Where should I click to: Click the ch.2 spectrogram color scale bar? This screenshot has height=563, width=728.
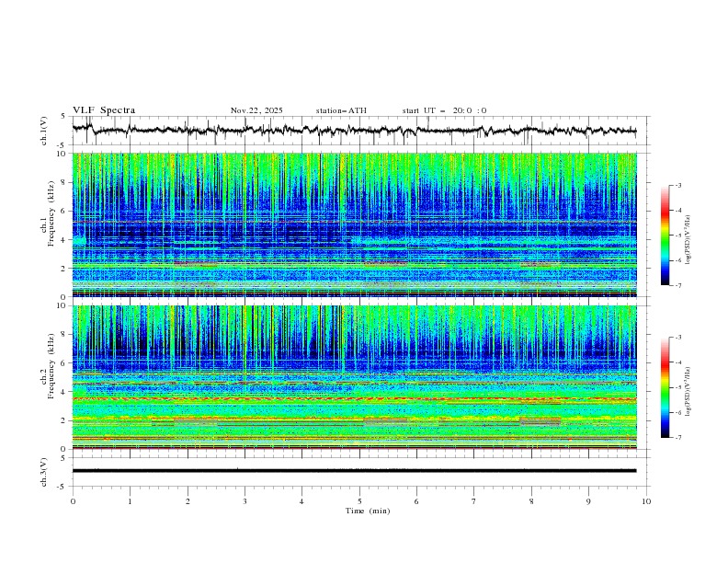pos(665,387)
